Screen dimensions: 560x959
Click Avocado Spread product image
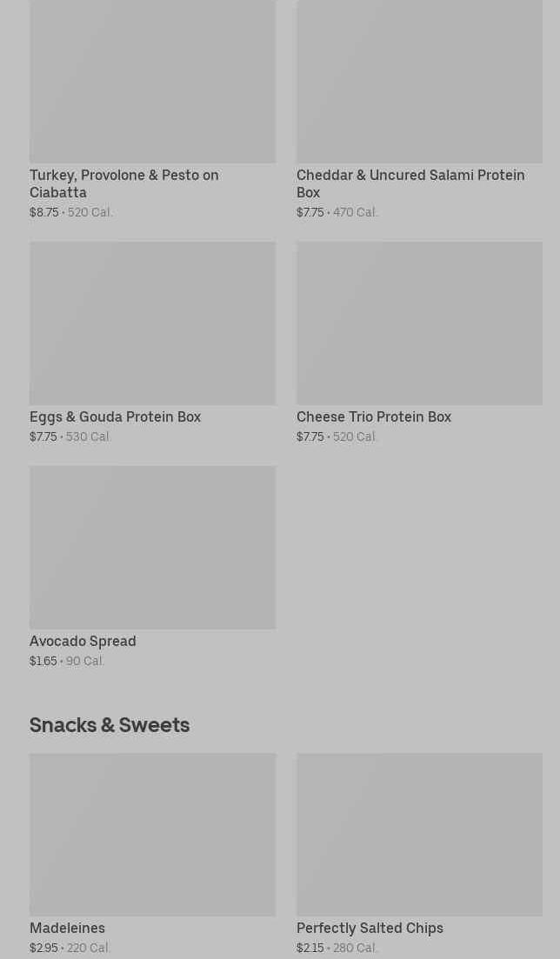click(152, 547)
